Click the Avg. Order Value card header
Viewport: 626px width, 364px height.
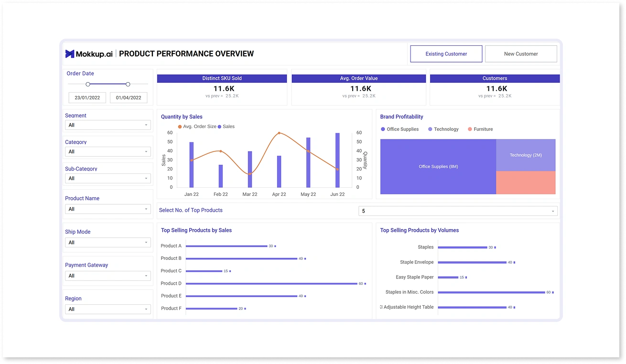pyautogui.click(x=359, y=78)
